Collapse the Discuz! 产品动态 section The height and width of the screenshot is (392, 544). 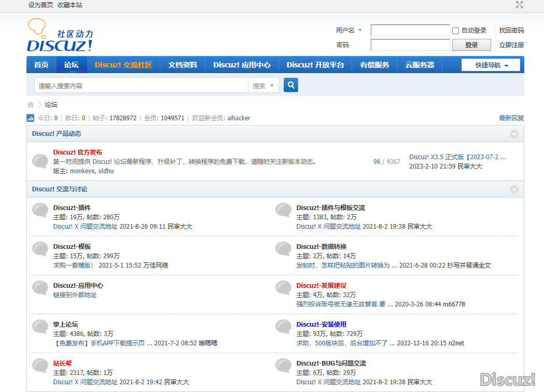514,134
